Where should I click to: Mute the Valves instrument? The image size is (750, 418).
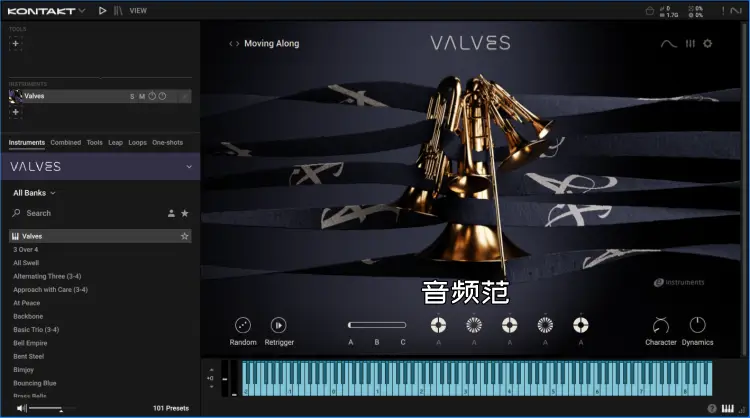pos(142,96)
